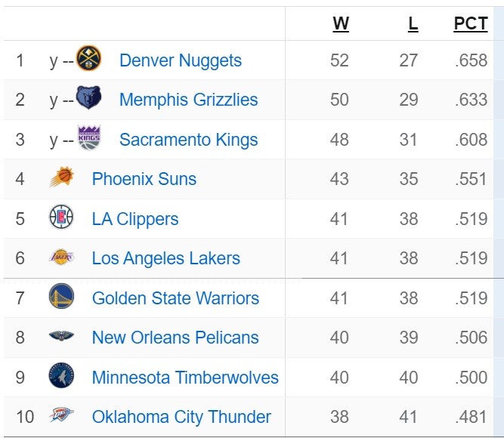Sort standings by the L column header
Image resolution: width=504 pixels, height=438 pixels.
coord(413,23)
